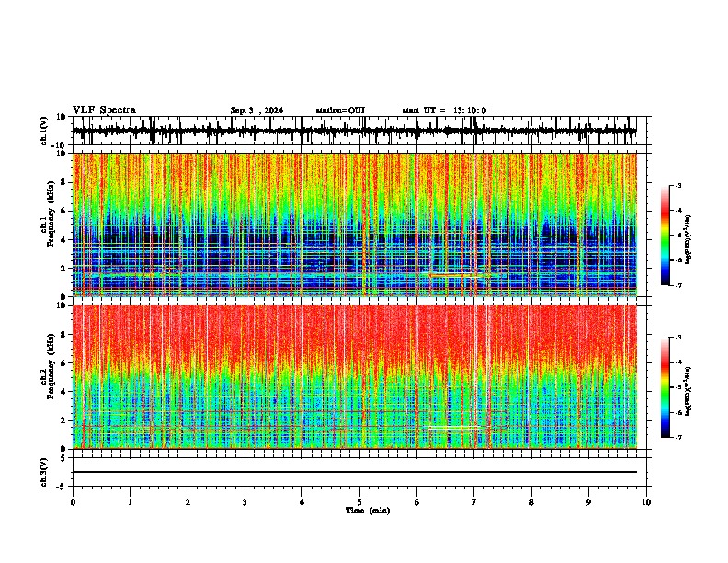Click time axis tick label '7'
This screenshot has width=728, height=563.
tap(474, 502)
